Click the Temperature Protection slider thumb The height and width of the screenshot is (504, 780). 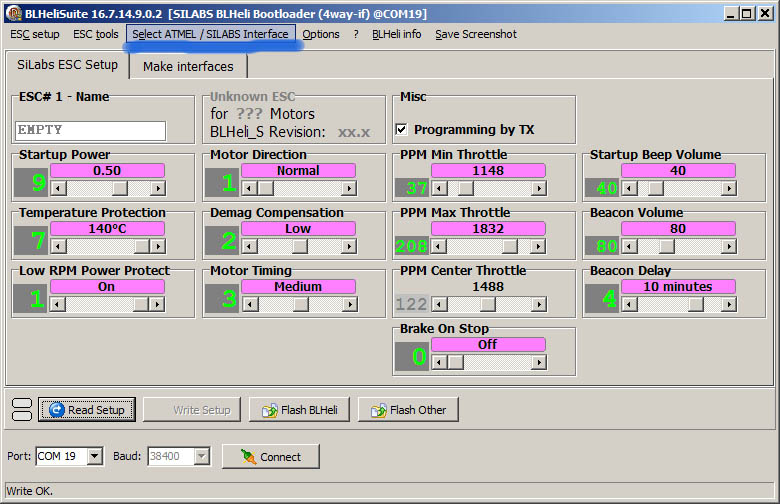pyautogui.click(x=142, y=246)
